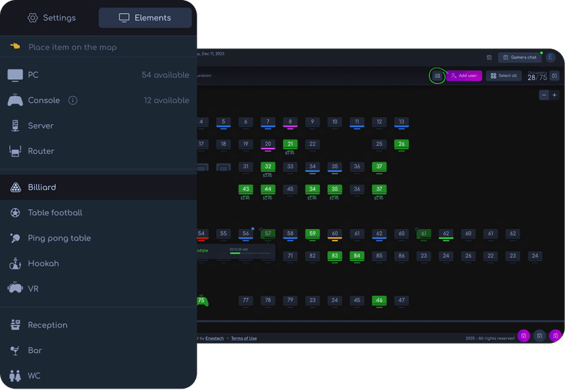Select PC 71 on the map
Screen dimensions: 565x392
(290, 256)
